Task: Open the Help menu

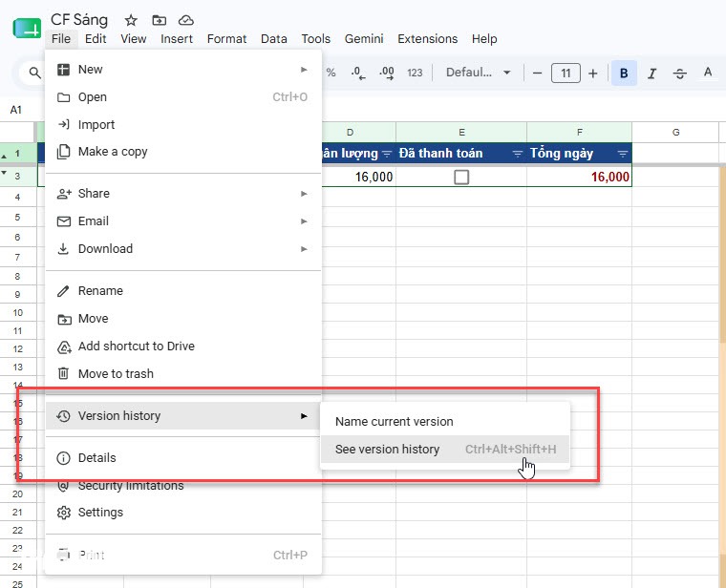Action: 484,39
